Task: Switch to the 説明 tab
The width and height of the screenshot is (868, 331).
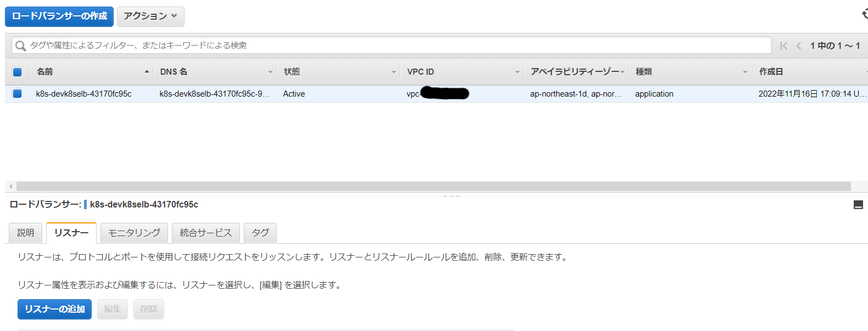Action: click(x=25, y=233)
